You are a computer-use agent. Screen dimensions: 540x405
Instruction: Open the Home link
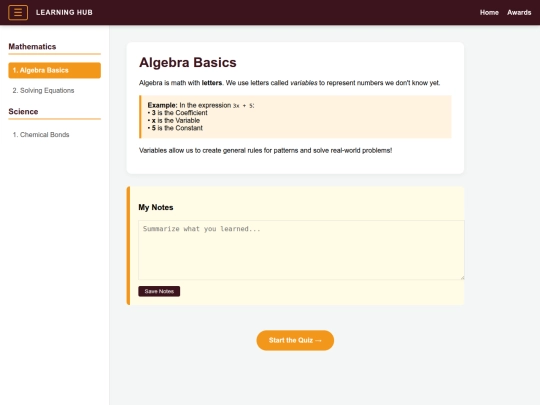click(x=489, y=12)
